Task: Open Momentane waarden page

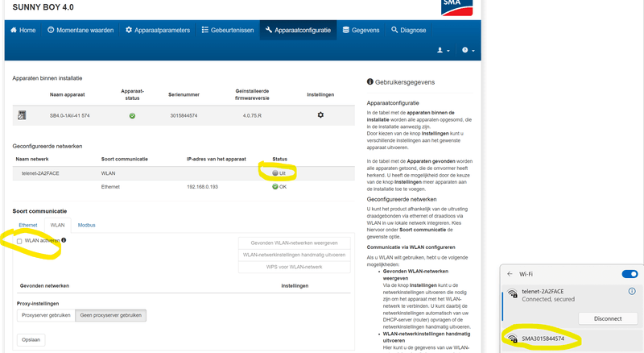Action: pyautogui.click(x=80, y=30)
